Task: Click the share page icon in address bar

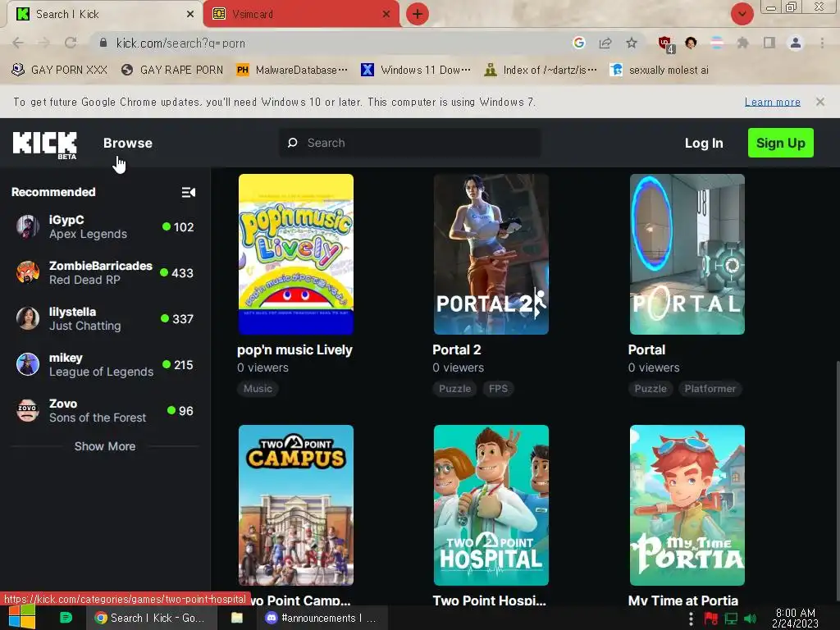Action: 605,43
